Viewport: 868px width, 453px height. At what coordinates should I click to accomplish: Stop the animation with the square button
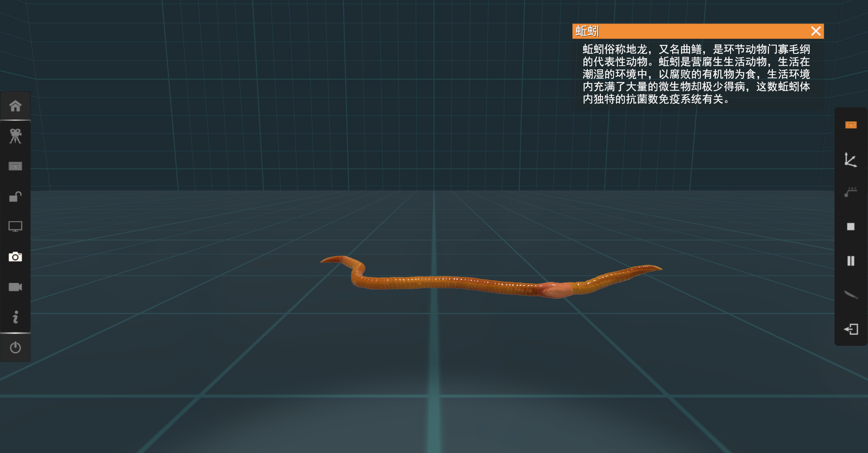tap(851, 227)
